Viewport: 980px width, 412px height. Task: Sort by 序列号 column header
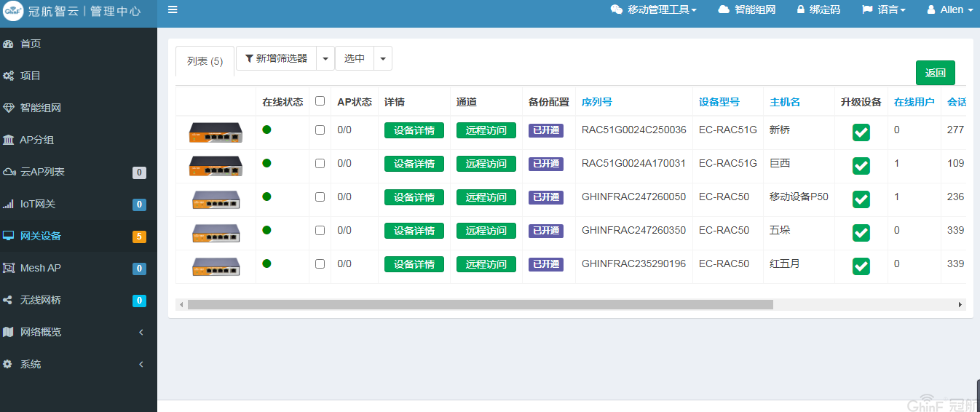click(x=597, y=102)
